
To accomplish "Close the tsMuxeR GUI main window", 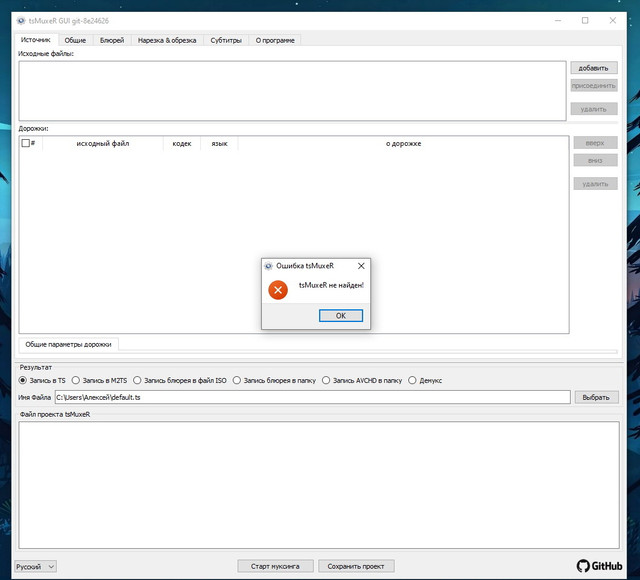I will pos(613,20).
